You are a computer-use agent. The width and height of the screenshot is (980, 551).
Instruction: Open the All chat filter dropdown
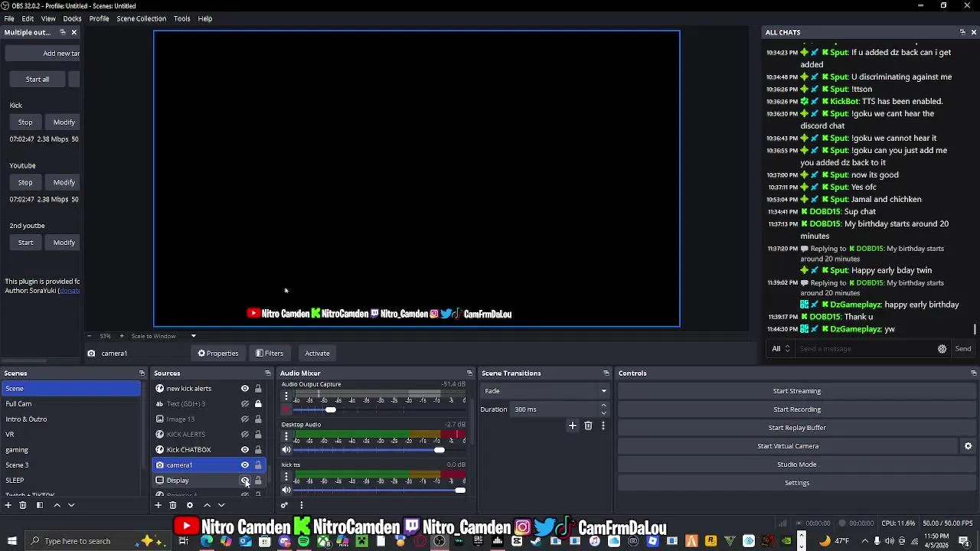pyautogui.click(x=781, y=349)
